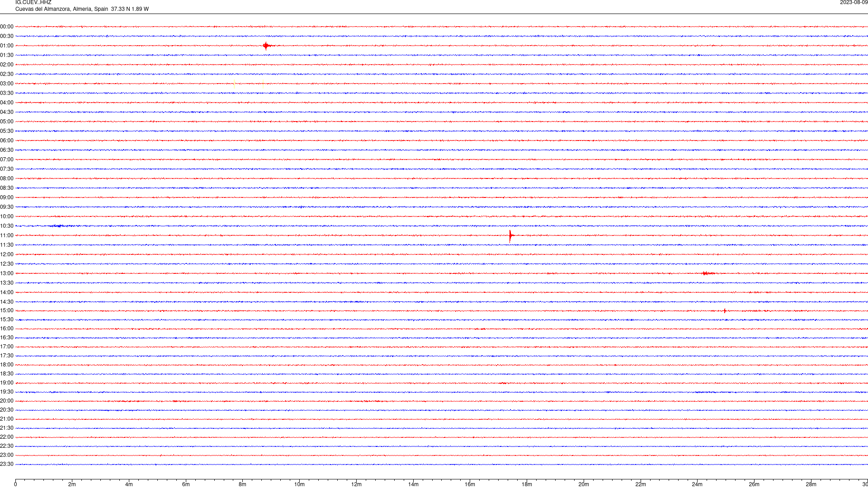Image resolution: width=868 pixels, height=488 pixels.
Task: Click the 11:00 time row label
Action: (7, 235)
